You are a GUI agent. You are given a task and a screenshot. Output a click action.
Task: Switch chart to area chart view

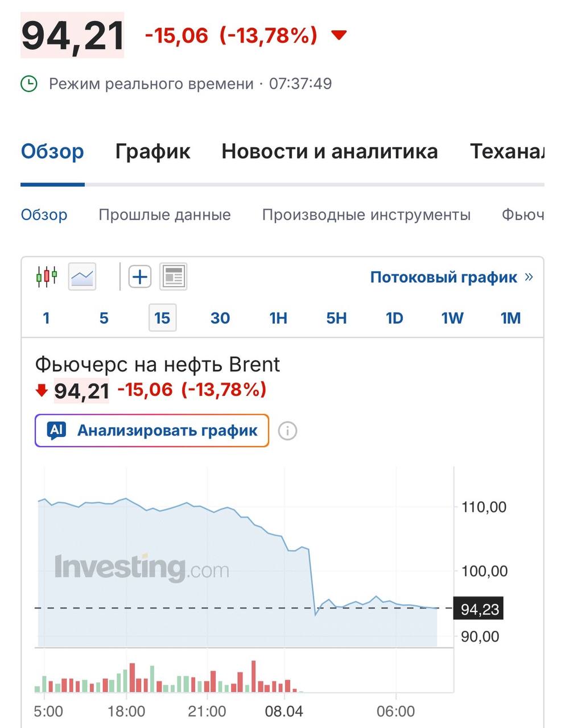82,275
